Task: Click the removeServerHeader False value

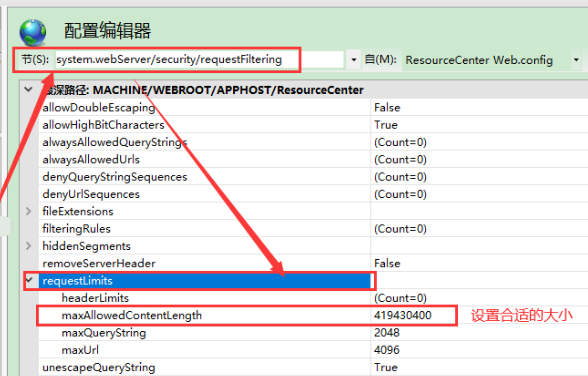Action: pyautogui.click(x=387, y=263)
